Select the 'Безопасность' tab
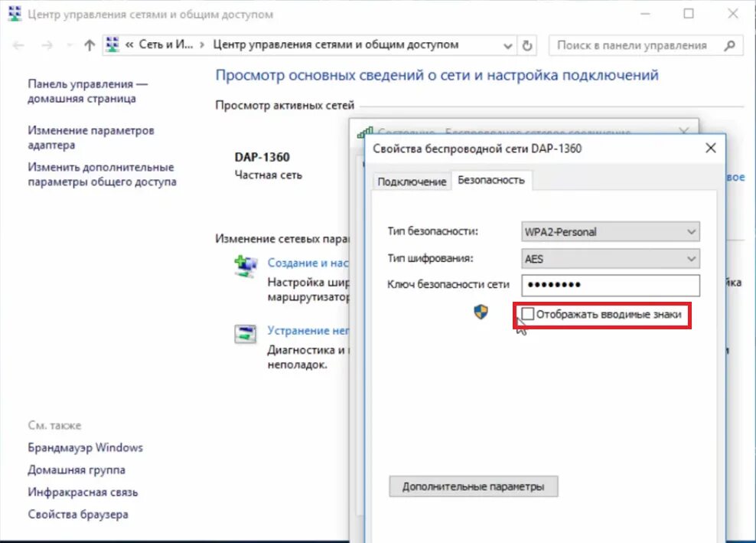Viewport: 756px width, 543px height. (491, 180)
